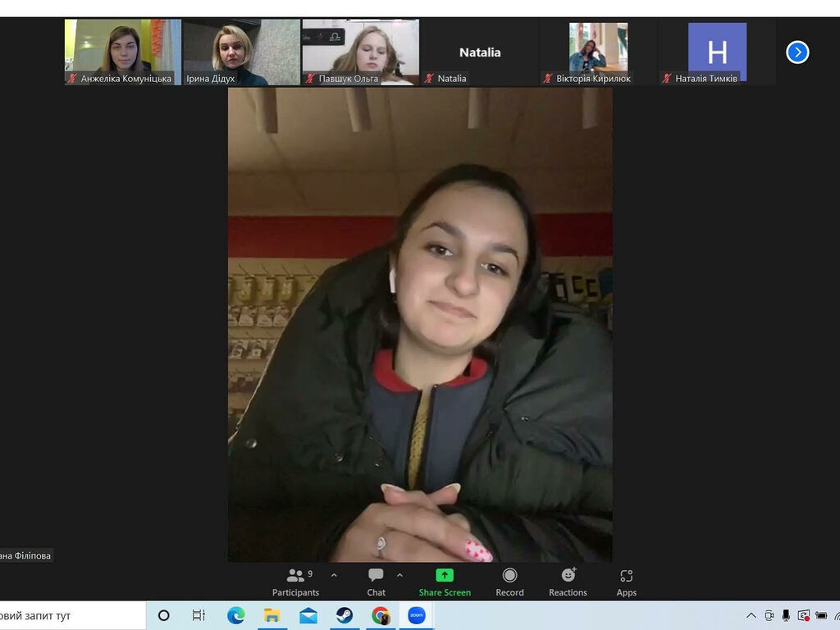The image size is (840, 630).
Task: Open Steam from the taskbar
Action: coord(345,615)
